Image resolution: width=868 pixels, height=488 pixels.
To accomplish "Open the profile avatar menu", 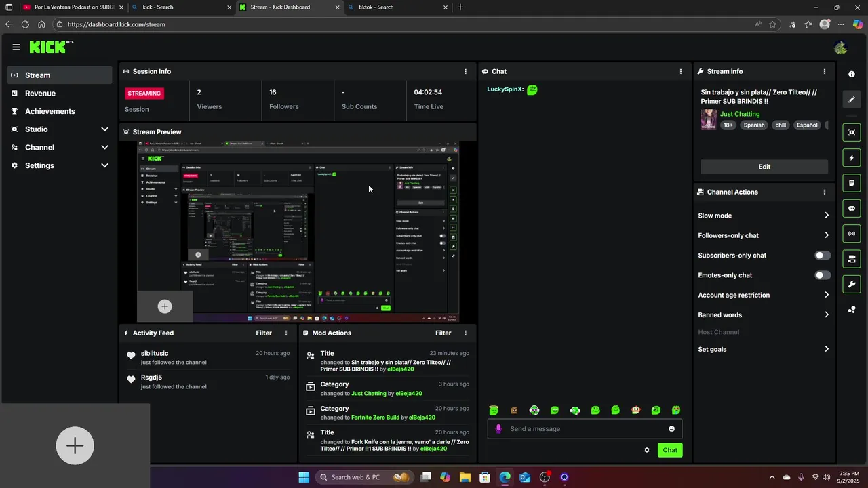I will click(841, 47).
